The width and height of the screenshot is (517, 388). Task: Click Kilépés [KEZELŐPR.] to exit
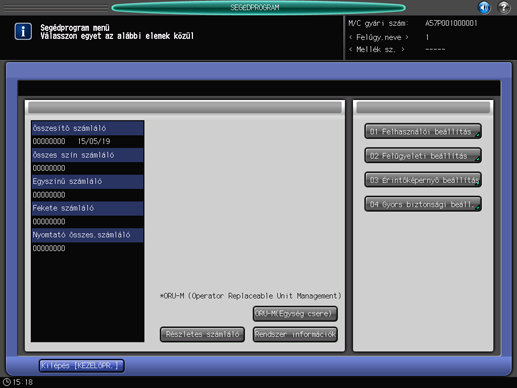point(82,366)
